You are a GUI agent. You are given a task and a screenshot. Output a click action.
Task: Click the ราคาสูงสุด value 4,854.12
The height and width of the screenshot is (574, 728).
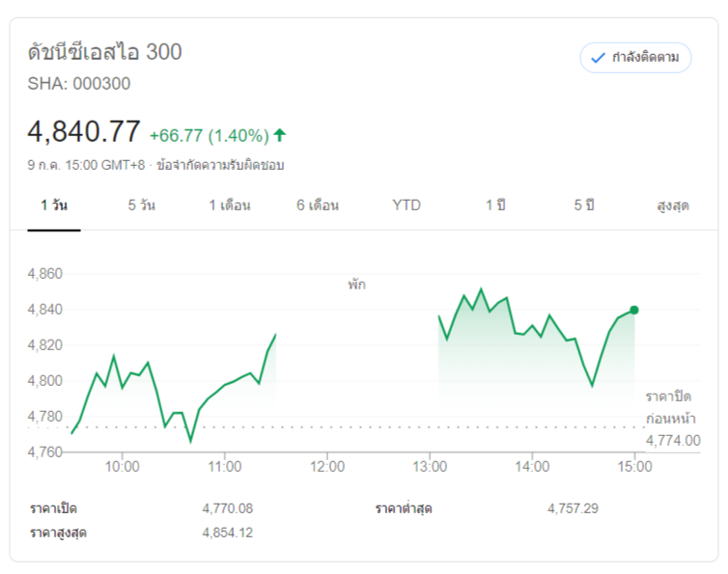[227, 533]
